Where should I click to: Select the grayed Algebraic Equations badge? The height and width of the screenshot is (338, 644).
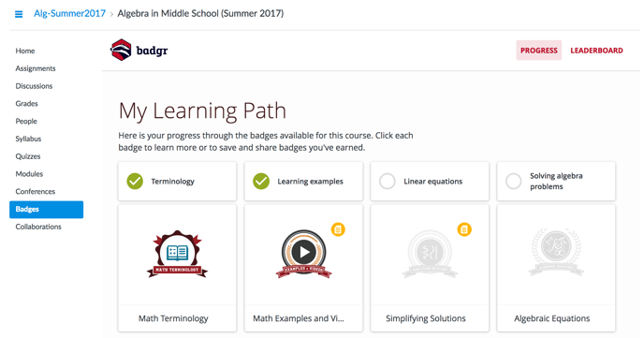(556, 252)
